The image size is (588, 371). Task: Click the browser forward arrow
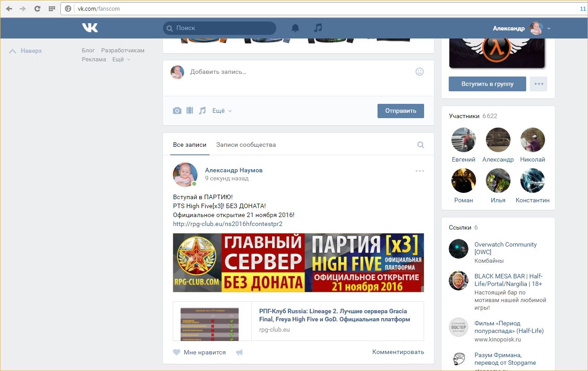23,9
